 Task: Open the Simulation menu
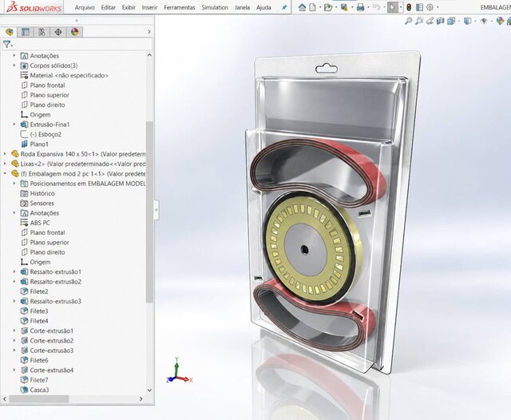pyautogui.click(x=215, y=7)
